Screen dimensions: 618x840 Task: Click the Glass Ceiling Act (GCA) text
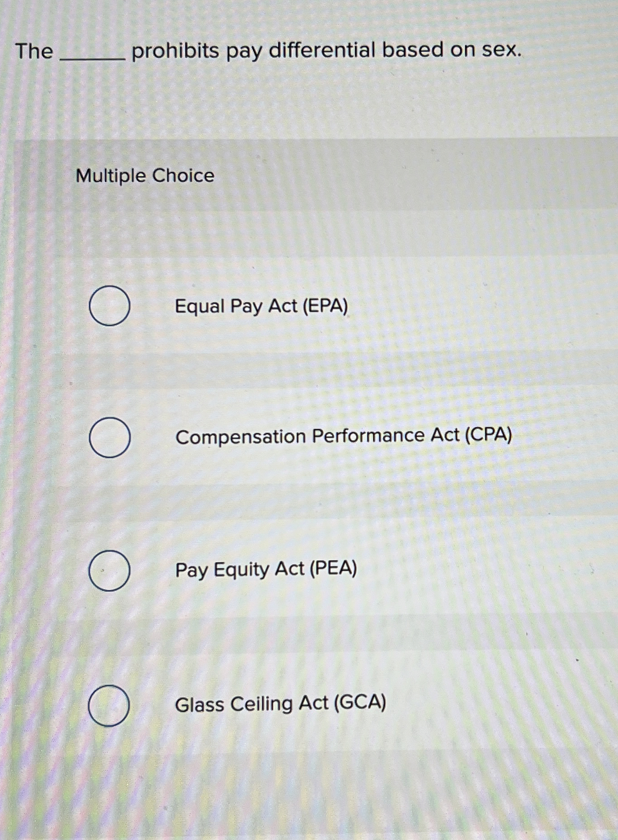coord(280,704)
